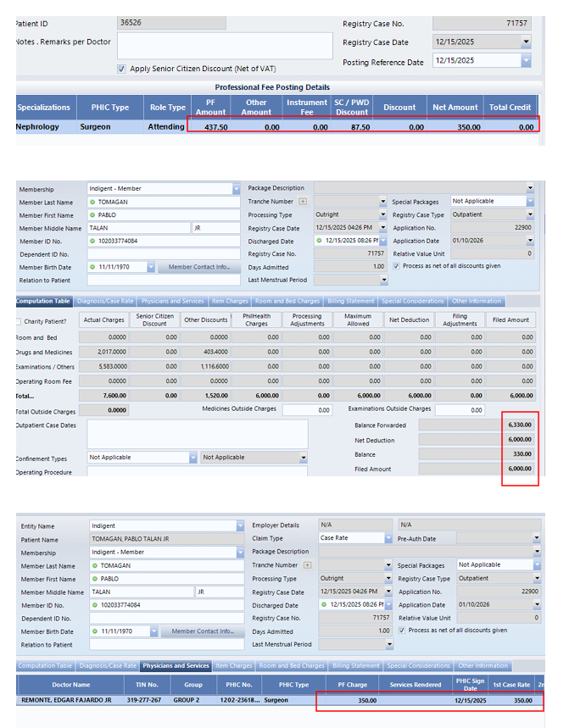The height and width of the screenshot is (728, 586).
Task: Click the Patient Name field TOMAGAN, PABLO TALAN JR
Action: click(x=166, y=539)
